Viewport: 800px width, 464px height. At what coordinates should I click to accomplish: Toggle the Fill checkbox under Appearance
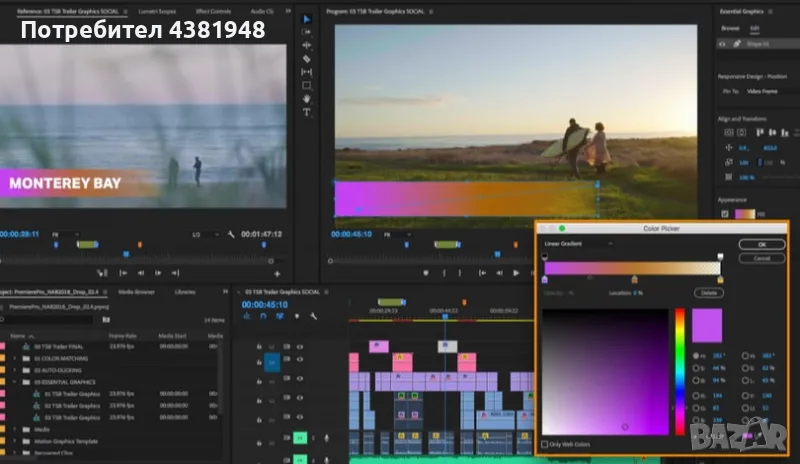725,214
